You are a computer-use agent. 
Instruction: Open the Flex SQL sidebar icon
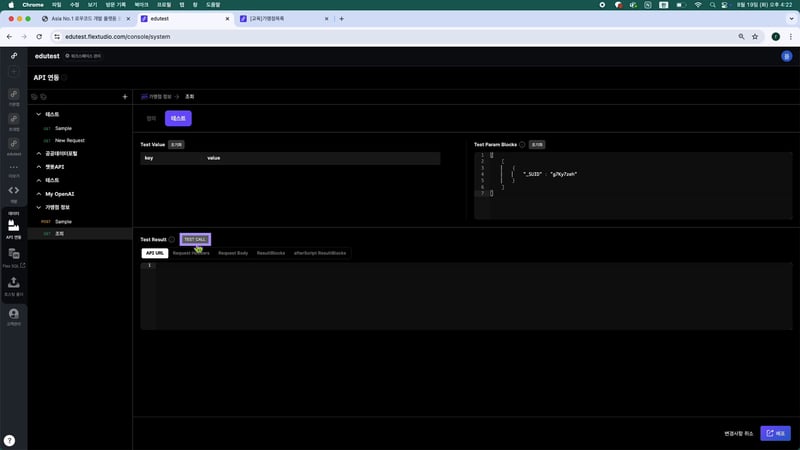coord(14,257)
